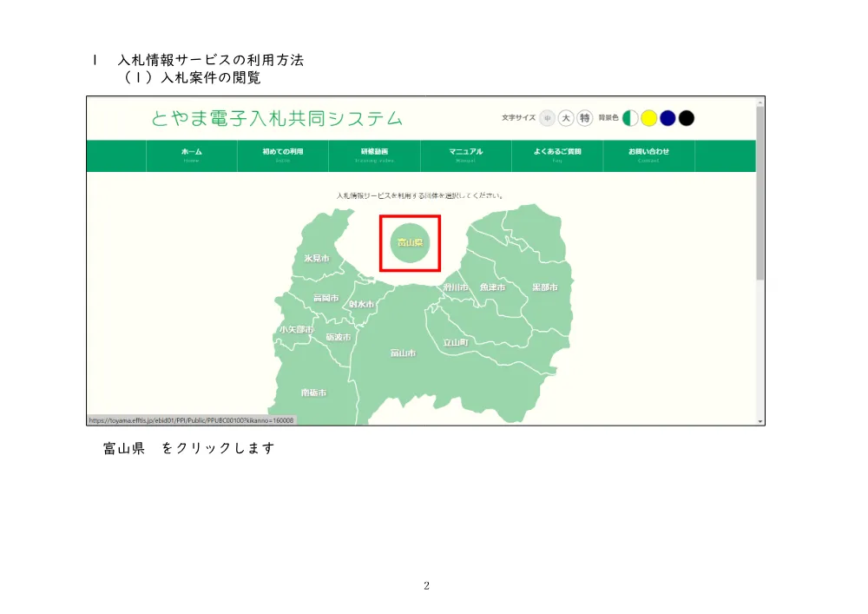
Task: Open the 初めての利用 menu item
Action: tap(283, 155)
